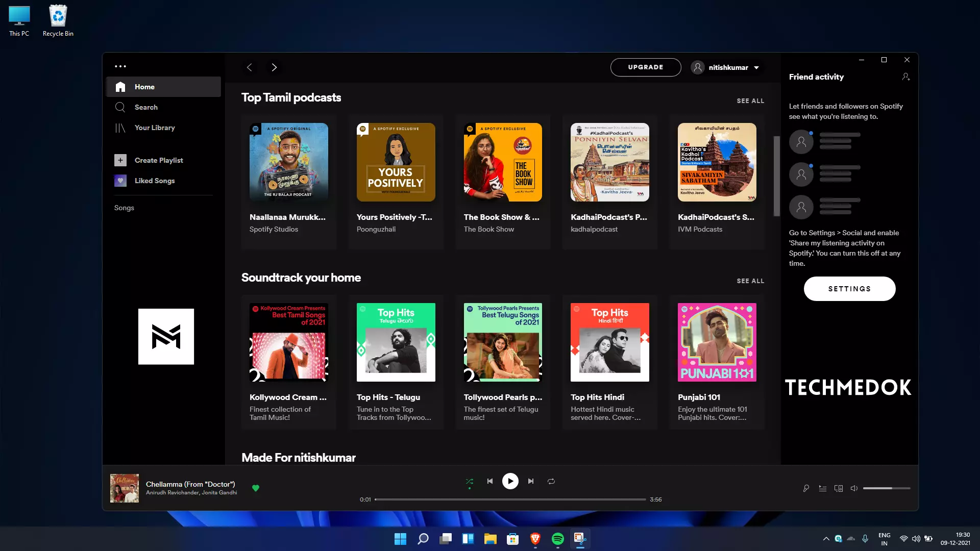See all Top Tamil podcasts
980x551 pixels.
(x=750, y=101)
